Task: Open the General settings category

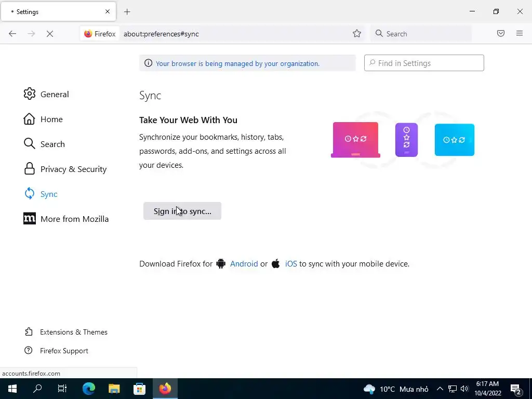Action: tap(46, 94)
